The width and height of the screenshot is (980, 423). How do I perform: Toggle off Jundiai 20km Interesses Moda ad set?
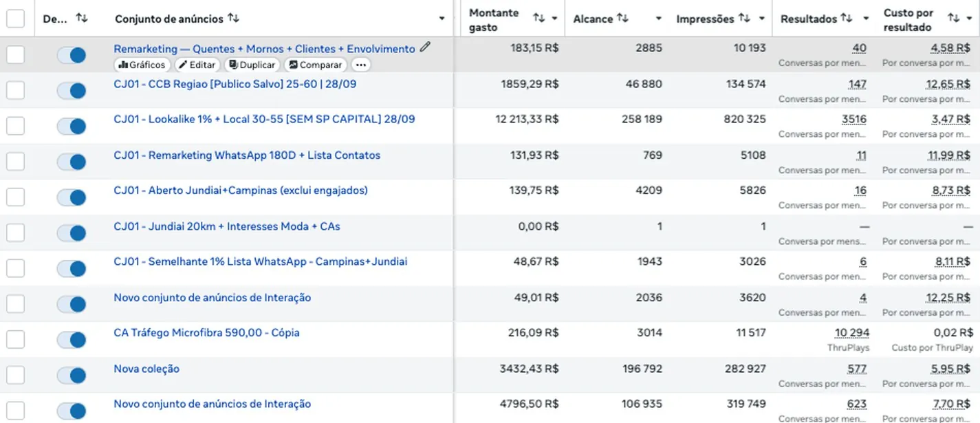pyautogui.click(x=72, y=233)
